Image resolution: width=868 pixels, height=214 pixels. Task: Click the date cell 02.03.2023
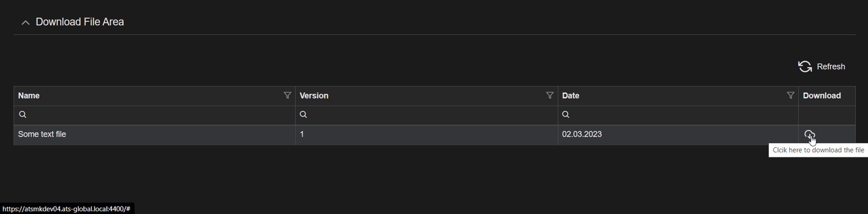(582, 134)
